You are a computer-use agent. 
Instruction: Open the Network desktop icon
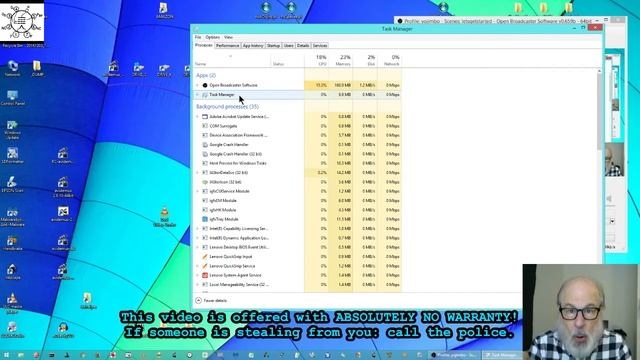click(12, 68)
